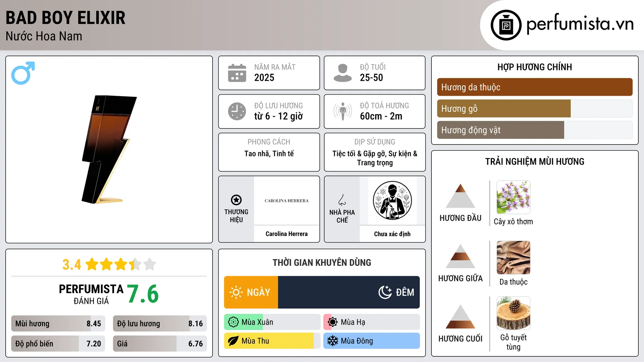Image resolution: width=644 pixels, height=362 pixels.
Task: Click the TRẢI NGHIỆM MÙI HƯƠNG heading
Action: [x=535, y=162]
